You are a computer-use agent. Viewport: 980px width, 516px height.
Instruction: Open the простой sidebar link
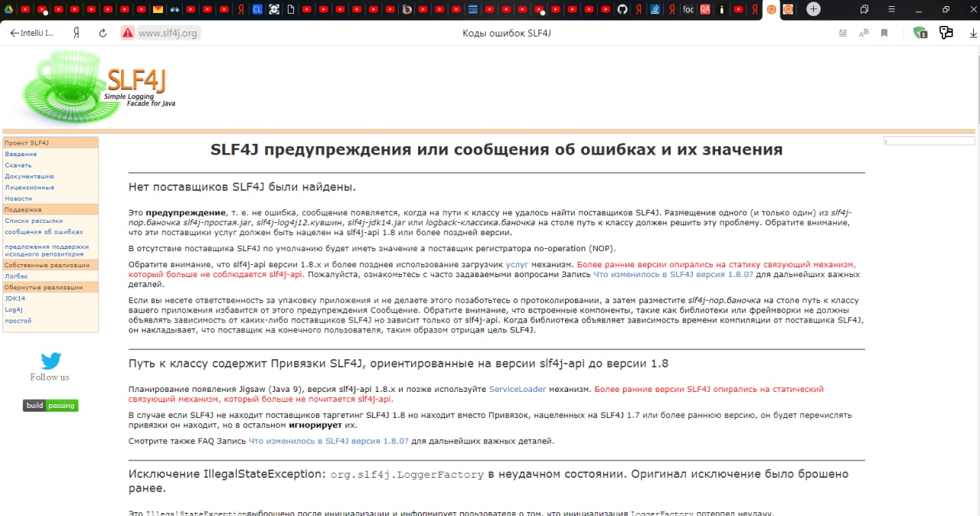coord(18,321)
